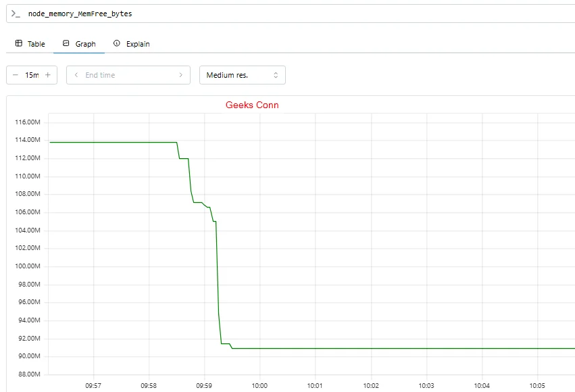Open the Medium res. resolution dropdown

(242, 75)
